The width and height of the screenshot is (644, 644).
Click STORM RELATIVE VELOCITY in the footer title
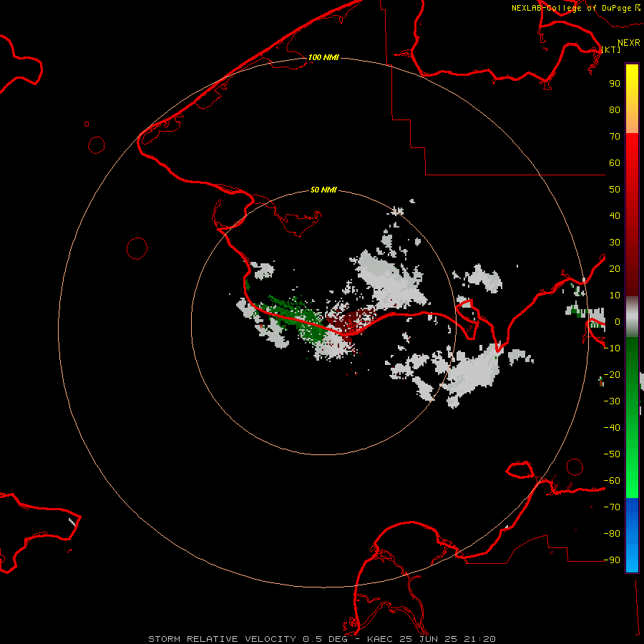[222, 639]
